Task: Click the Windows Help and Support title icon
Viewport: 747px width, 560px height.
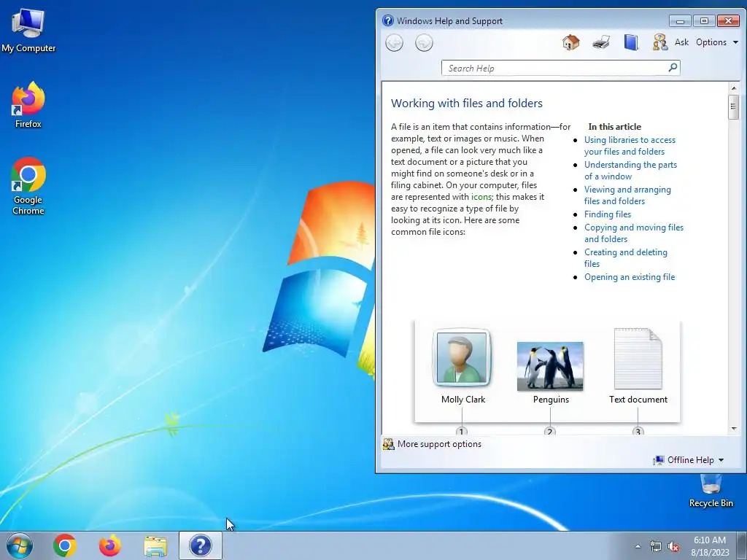Action: click(x=388, y=20)
